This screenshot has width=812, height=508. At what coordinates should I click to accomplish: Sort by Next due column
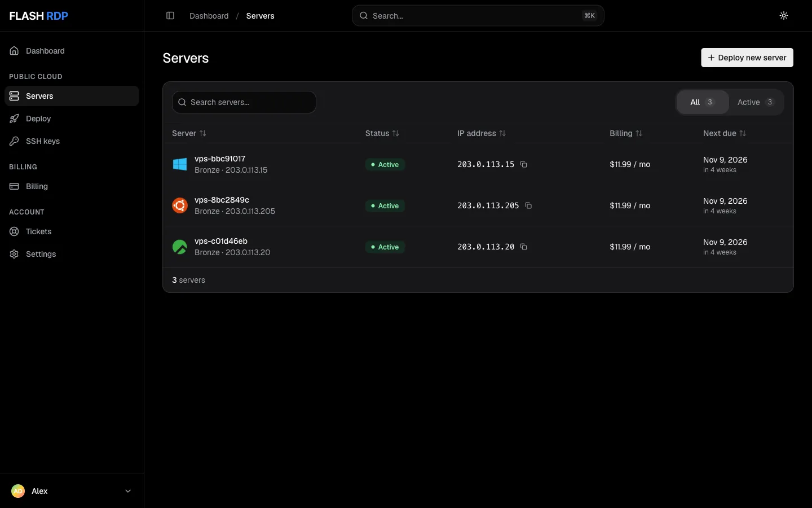coord(725,133)
